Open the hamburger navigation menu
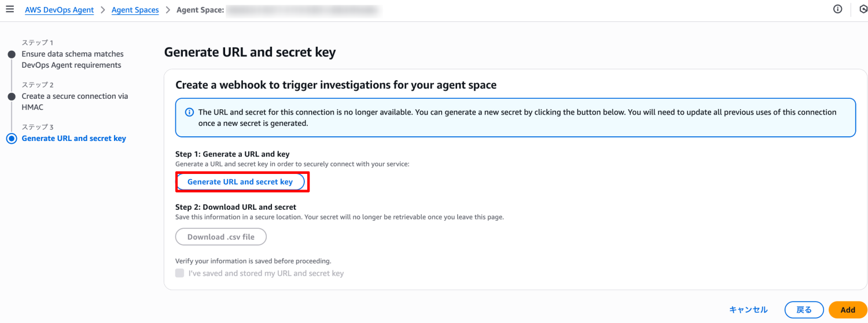Viewport: 868px width, 323px height. pyautogui.click(x=10, y=10)
